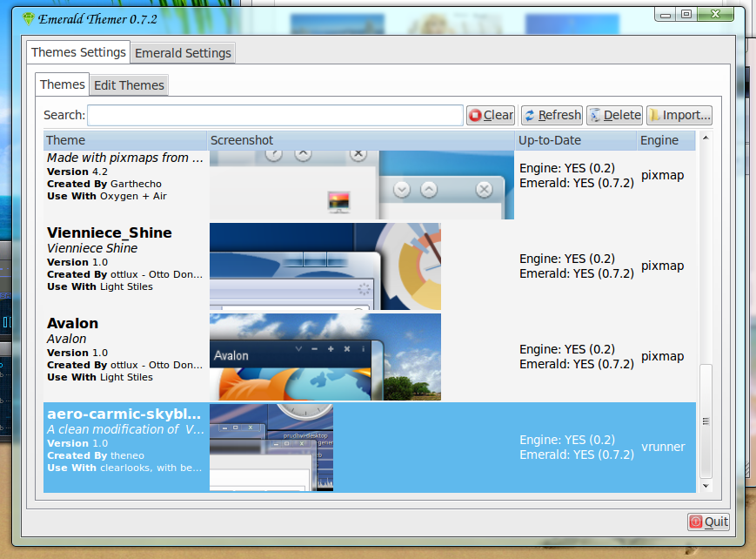Image resolution: width=756 pixels, height=559 pixels.
Task: Click 'Version 4.2' text
Action: 77,172
